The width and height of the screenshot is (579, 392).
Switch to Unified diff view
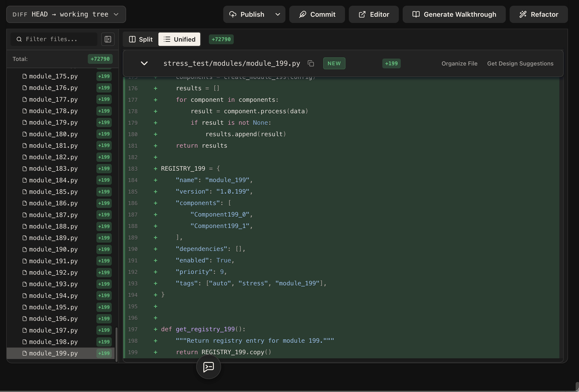click(x=179, y=39)
